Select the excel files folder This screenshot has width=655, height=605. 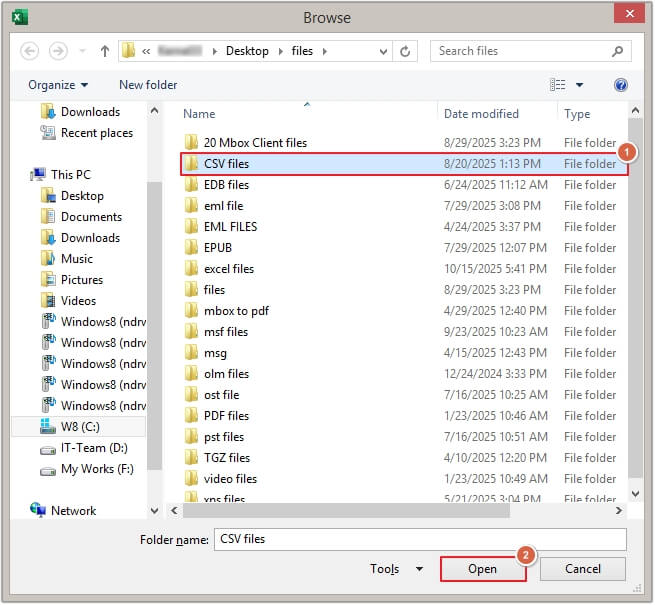click(404, 269)
